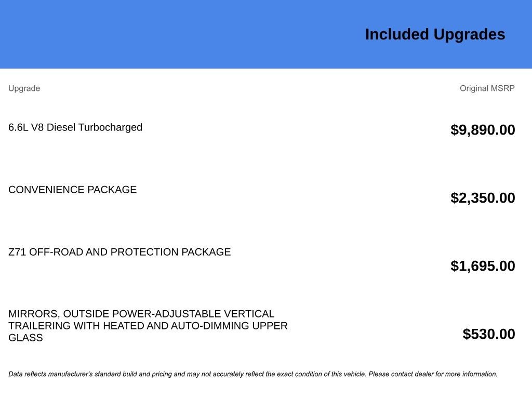Click the $530.00 price
Image resolution: width=532 pixels, height=399 pixels.
489,334
